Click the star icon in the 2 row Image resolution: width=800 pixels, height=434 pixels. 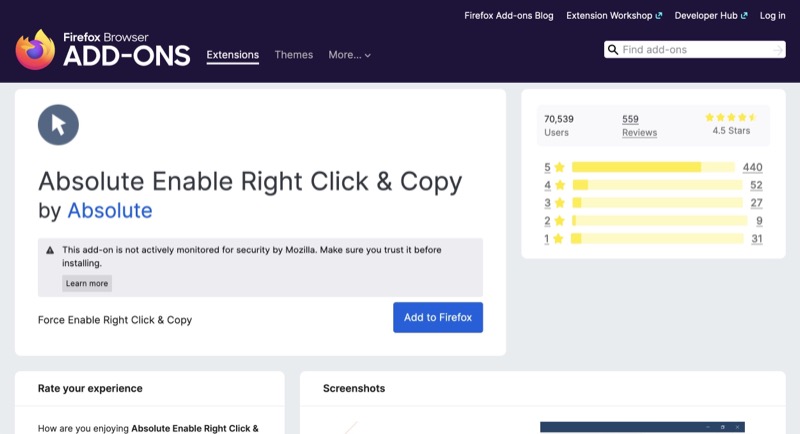click(560, 221)
